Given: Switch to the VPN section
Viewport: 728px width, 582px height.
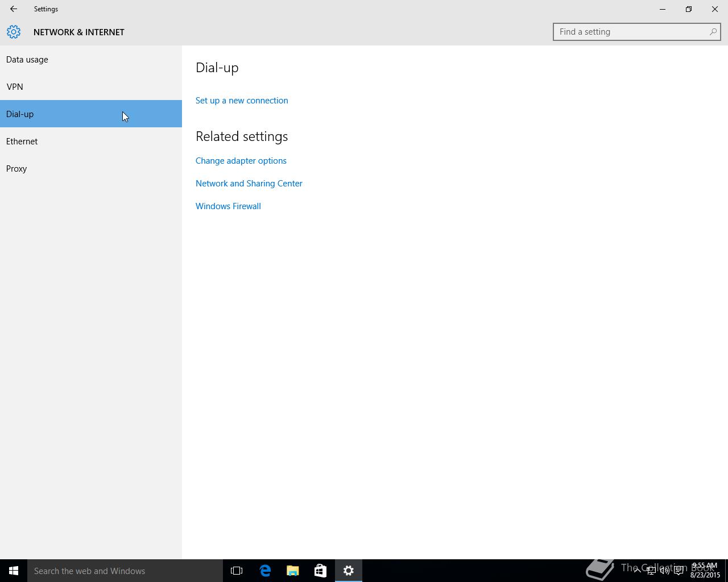Looking at the screenshot, I should (x=15, y=87).
